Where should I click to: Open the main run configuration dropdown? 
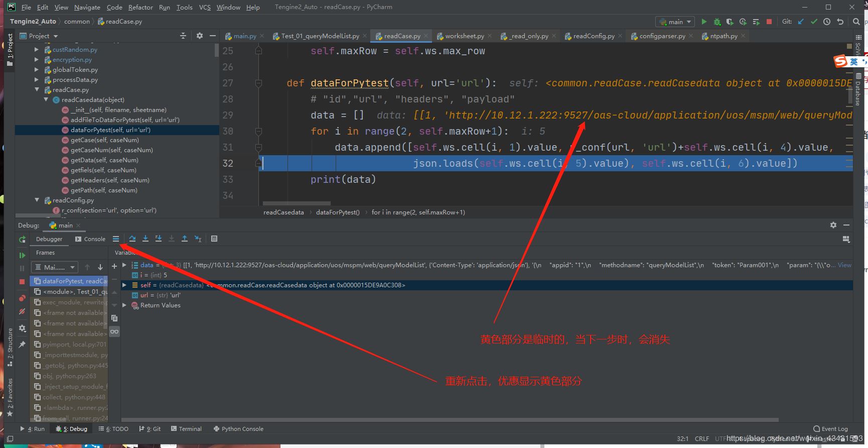tap(675, 22)
